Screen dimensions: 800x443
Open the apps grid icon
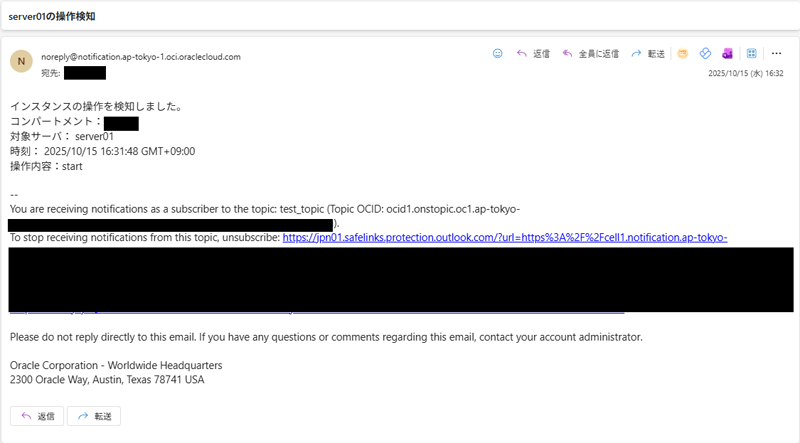[x=751, y=54]
